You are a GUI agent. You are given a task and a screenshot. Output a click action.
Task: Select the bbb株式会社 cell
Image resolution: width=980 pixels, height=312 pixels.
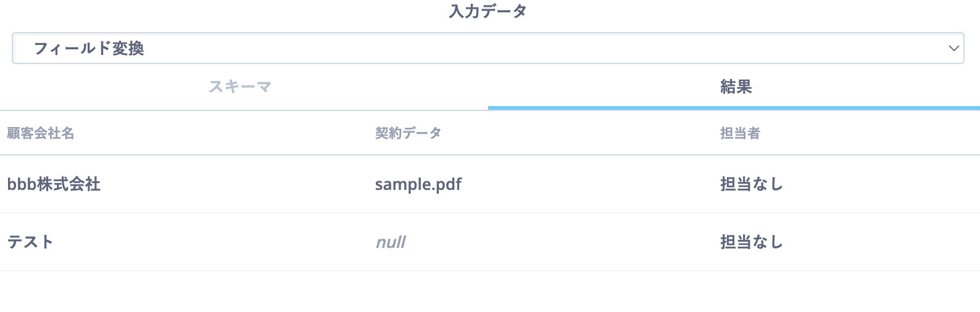click(54, 184)
